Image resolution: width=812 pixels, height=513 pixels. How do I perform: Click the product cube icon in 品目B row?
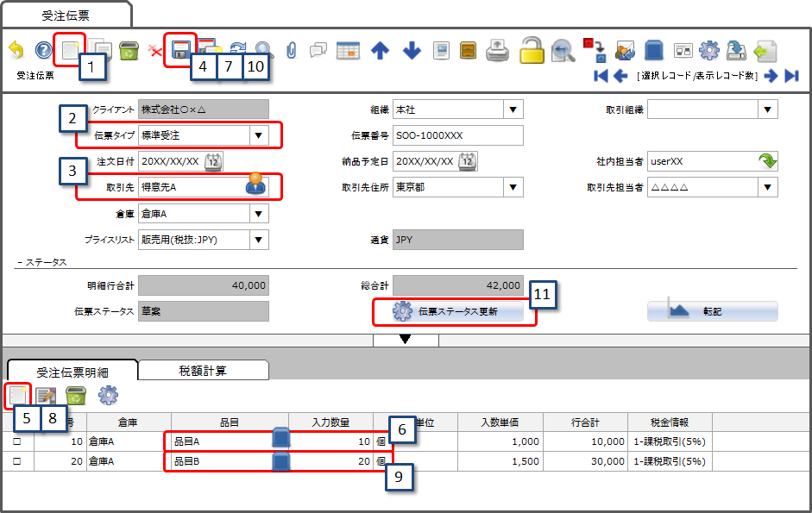(280, 461)
